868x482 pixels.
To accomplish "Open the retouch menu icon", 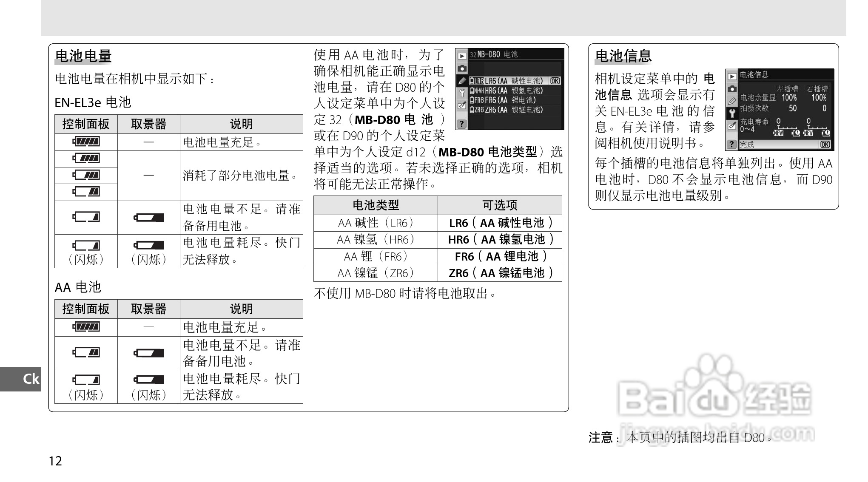I will 462,105.
